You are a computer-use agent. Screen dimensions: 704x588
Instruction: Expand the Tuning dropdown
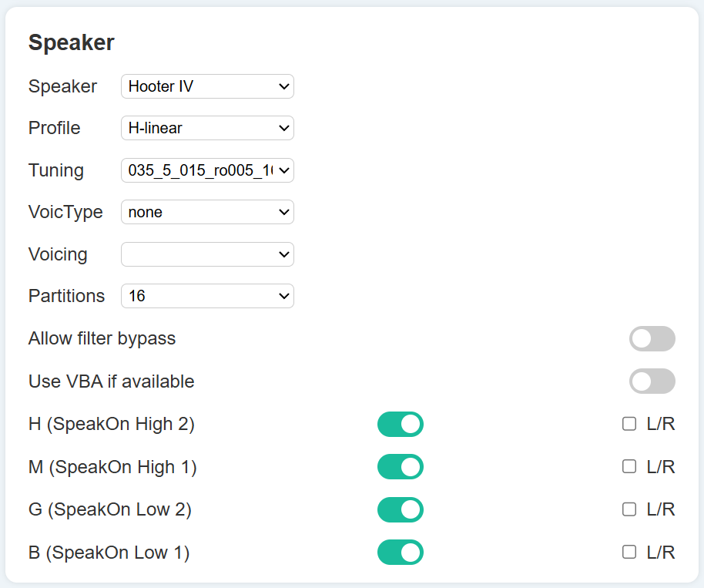(206, 170)
